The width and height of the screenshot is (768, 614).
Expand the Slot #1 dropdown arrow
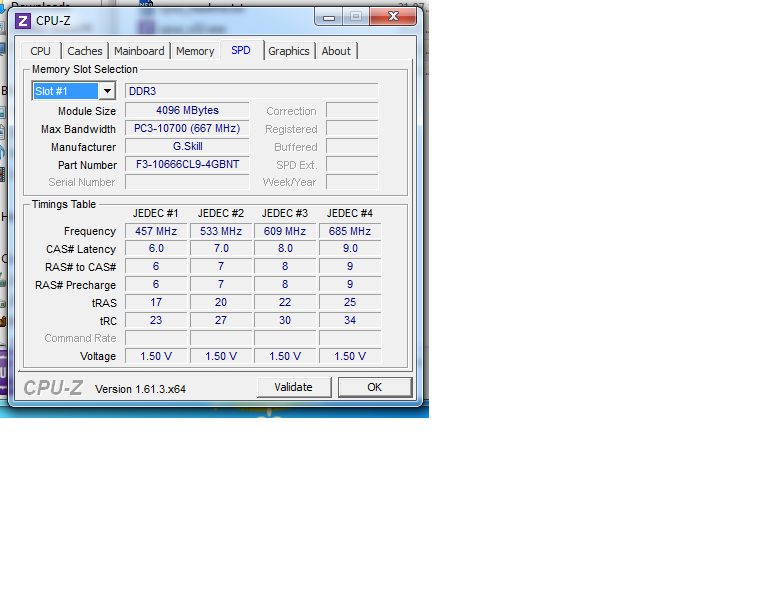[107, 91]
